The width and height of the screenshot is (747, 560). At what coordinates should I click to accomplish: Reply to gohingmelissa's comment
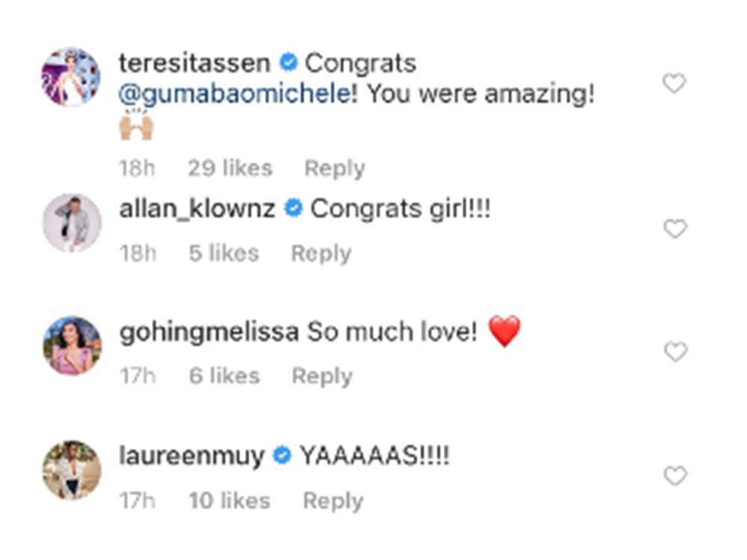pyautogui.click(x=321, y=376)
